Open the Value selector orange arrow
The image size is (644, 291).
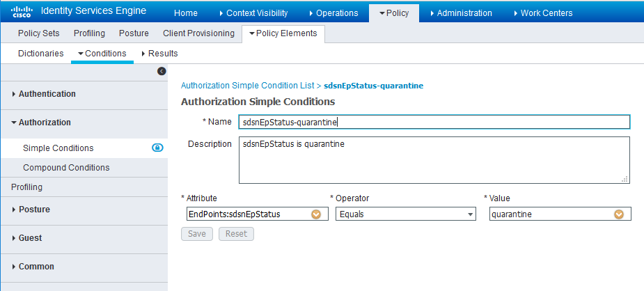(618, 214)
